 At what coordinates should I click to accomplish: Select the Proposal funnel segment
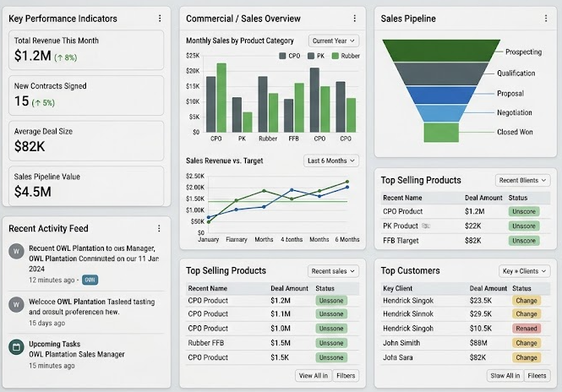[441, 95]
